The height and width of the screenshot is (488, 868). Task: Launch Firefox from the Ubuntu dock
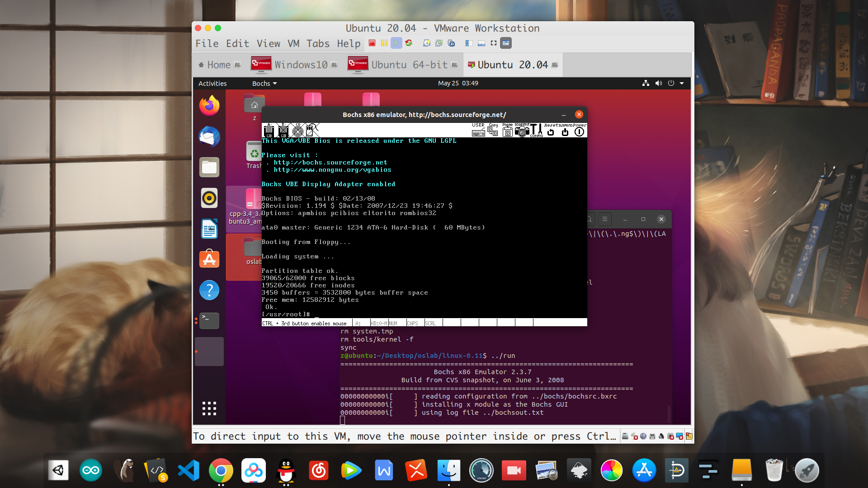click(x=209, y=105)
